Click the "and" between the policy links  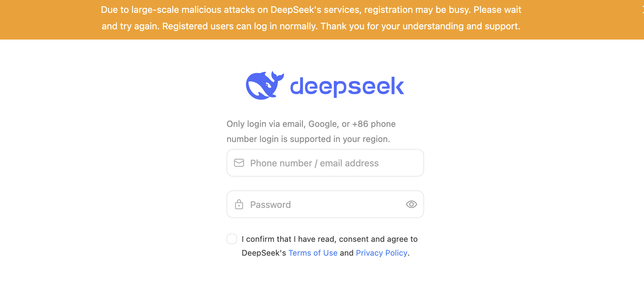[x=347, y=253]
